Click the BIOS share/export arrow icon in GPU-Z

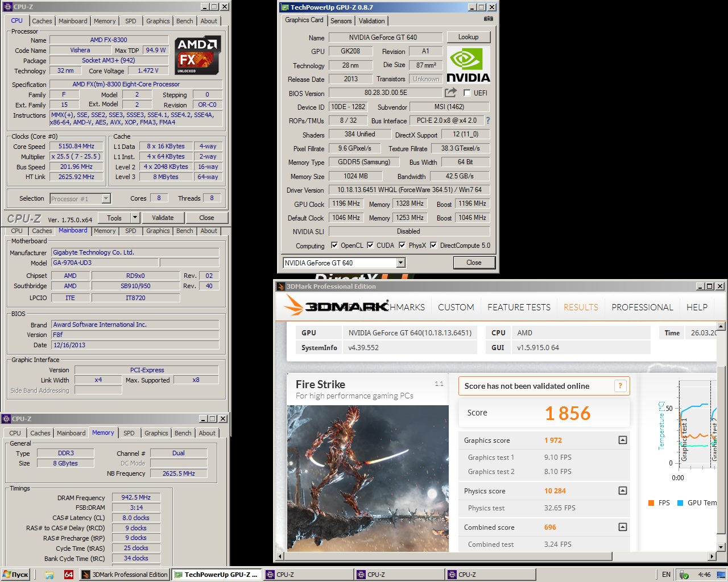point(451,92)
